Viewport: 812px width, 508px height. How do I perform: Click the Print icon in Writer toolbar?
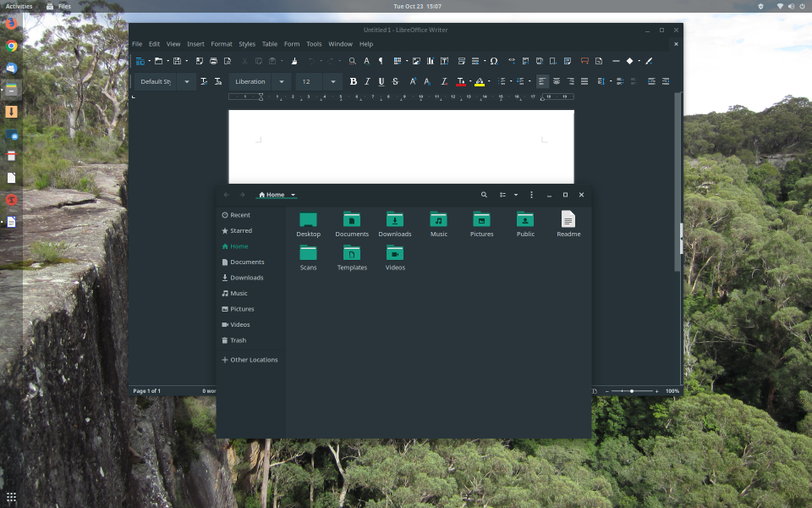pos(213,61)
